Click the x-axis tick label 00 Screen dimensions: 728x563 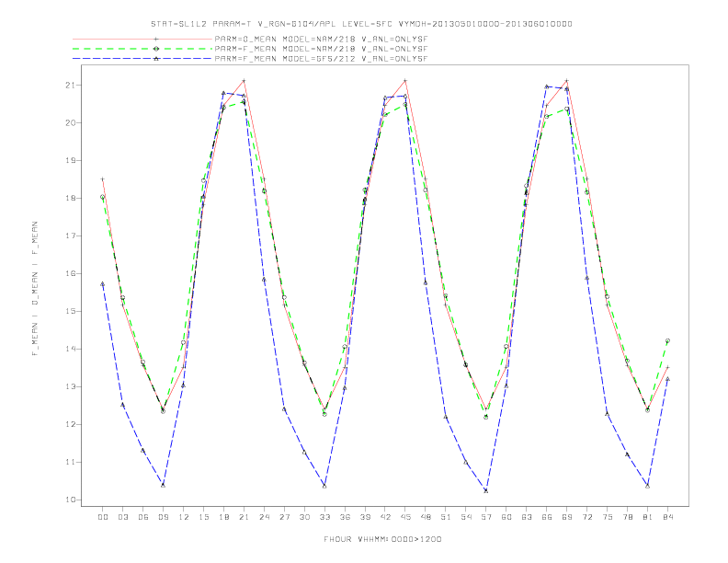103,517
